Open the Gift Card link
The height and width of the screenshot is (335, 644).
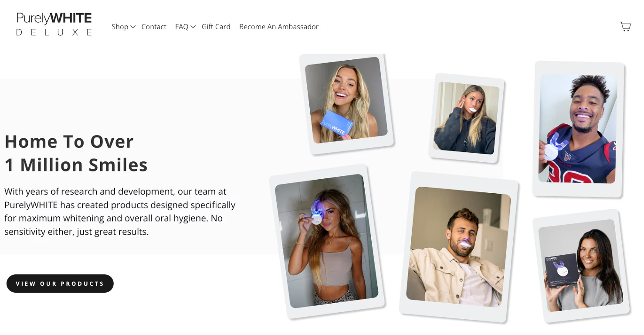216,27
